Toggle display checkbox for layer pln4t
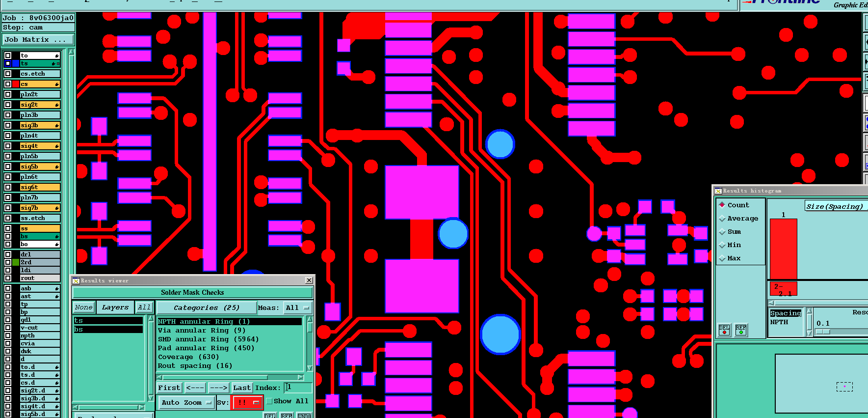868x418 pixels. [8, 136]
